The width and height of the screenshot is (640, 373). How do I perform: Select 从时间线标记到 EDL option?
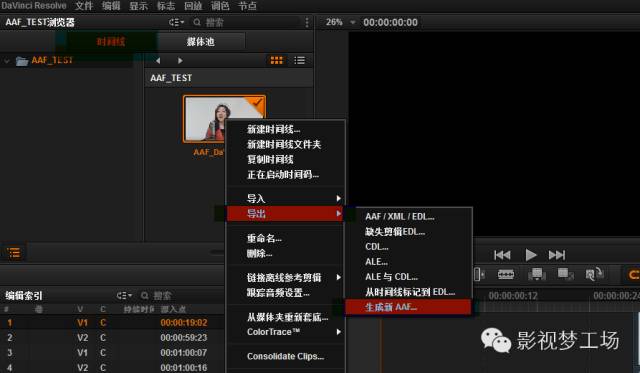pos(409,292)
